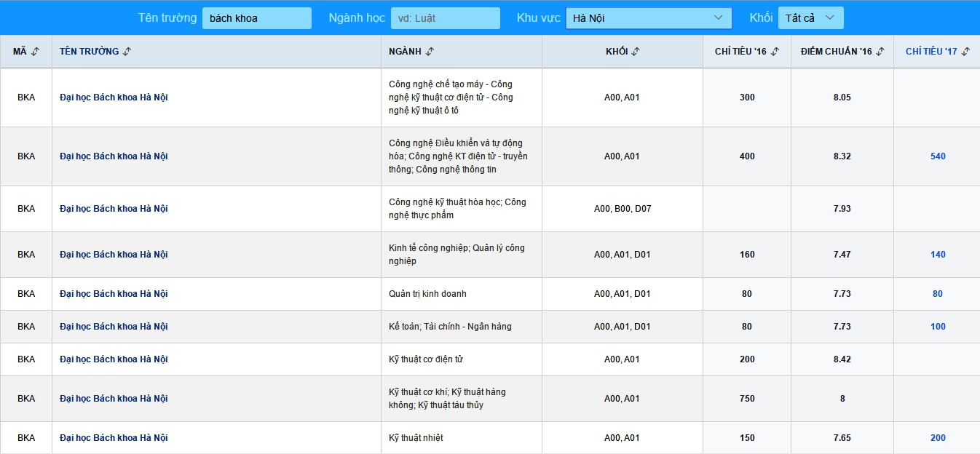Select the Kế toán; Tài chính - Ngân hàng cell
Image resolution: width=980 pixels, height=454 pixels.
(450, 327)
